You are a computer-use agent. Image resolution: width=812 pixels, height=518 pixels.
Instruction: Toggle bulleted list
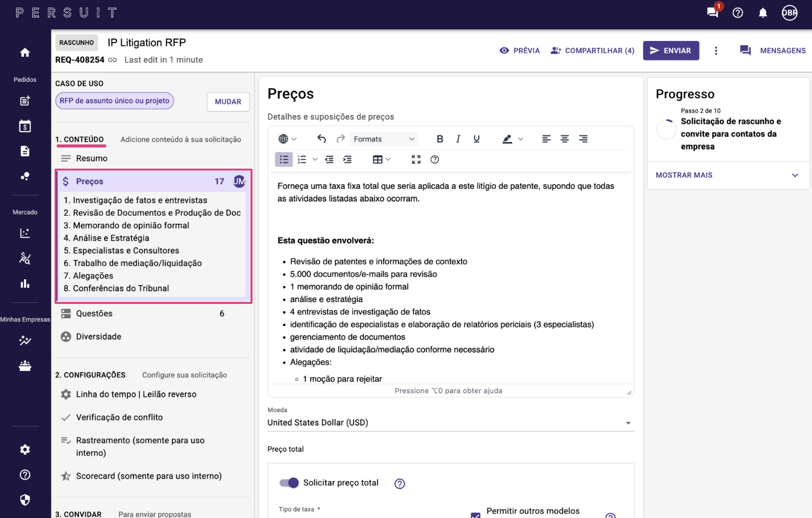point(284,160)
